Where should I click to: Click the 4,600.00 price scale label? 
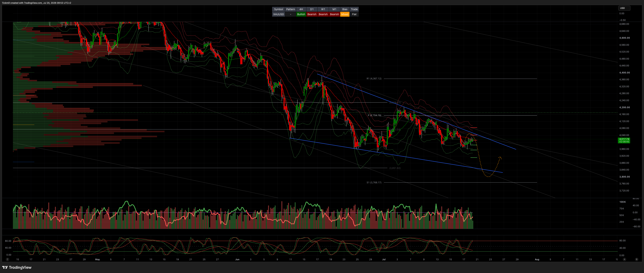coord(625,38)
